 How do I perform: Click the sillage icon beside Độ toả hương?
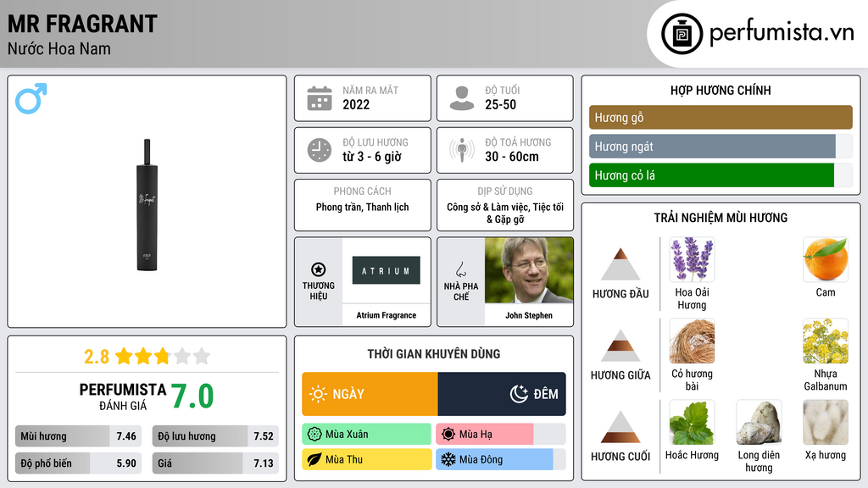[462, 150]
